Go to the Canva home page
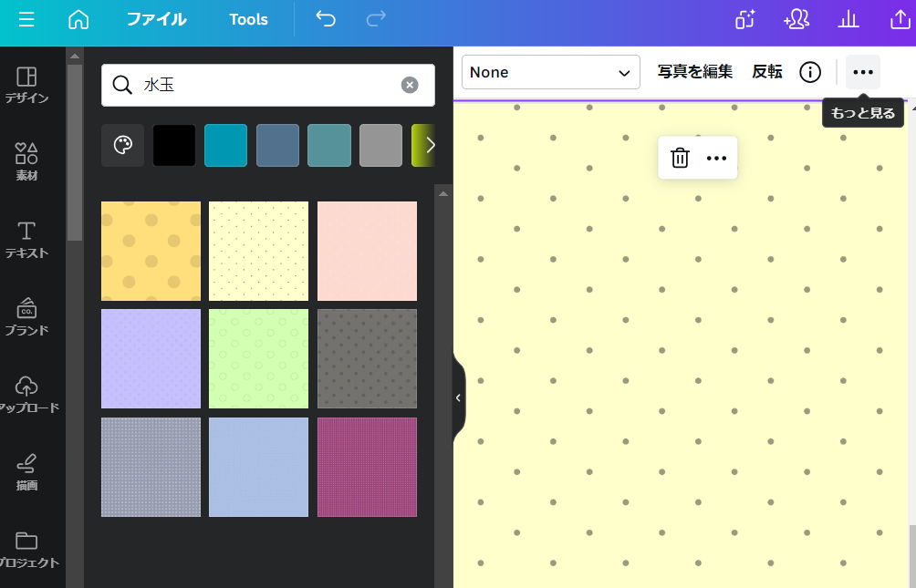This screenshot has height=588, width=916. click(78, 19)
